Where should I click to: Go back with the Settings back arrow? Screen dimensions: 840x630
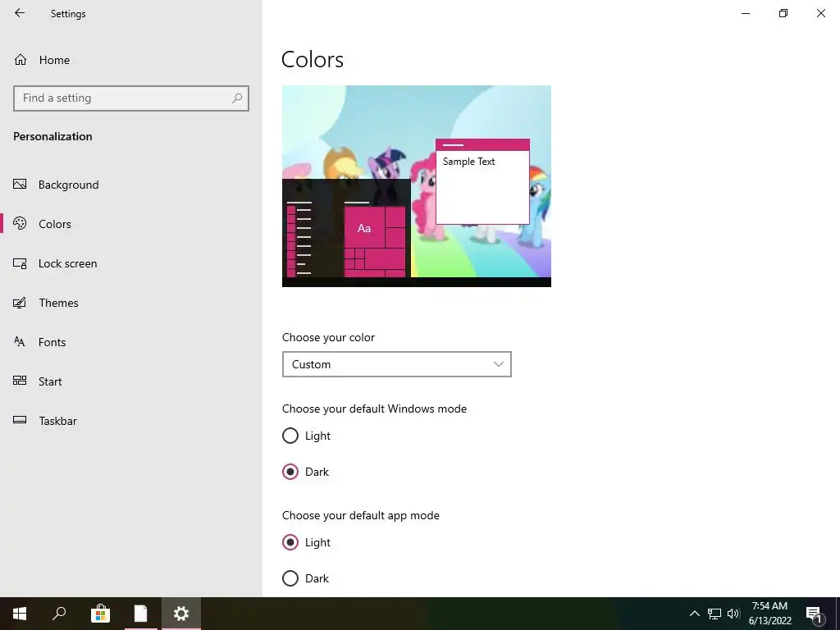20,13
